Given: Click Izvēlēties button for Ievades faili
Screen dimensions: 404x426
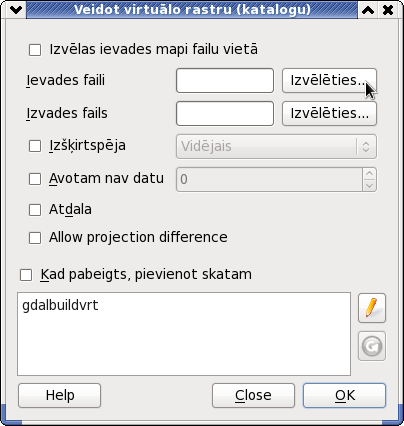Looking at the screenshot, I should (x=329, y=80).
